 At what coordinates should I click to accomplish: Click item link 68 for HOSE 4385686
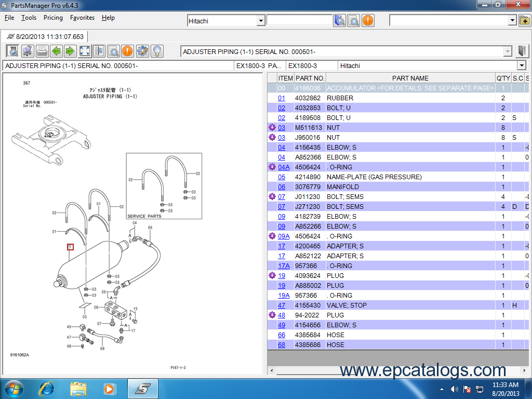coord(282,345)
